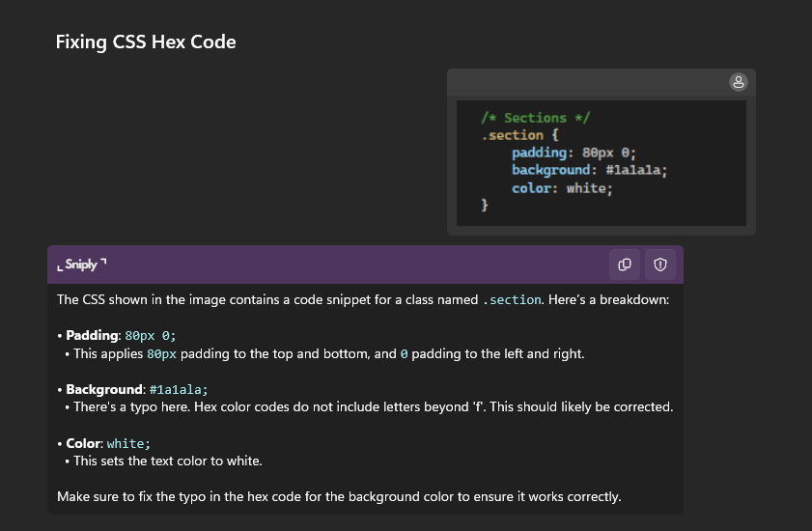The height and width of the screenshot is (531, 812).
Task: Click the Sniply logo in the header
Action: click(82, 265)
